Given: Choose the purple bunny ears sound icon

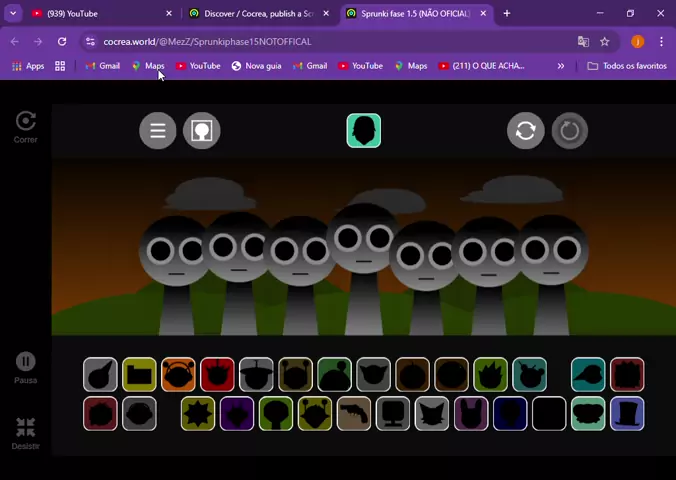Looking at the screenshot, I should [471, 413].
